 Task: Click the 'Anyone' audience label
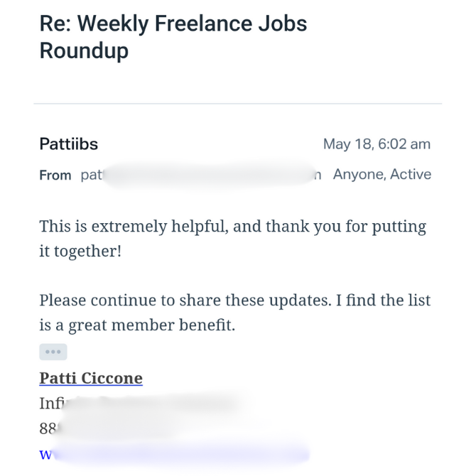point(357,174)
